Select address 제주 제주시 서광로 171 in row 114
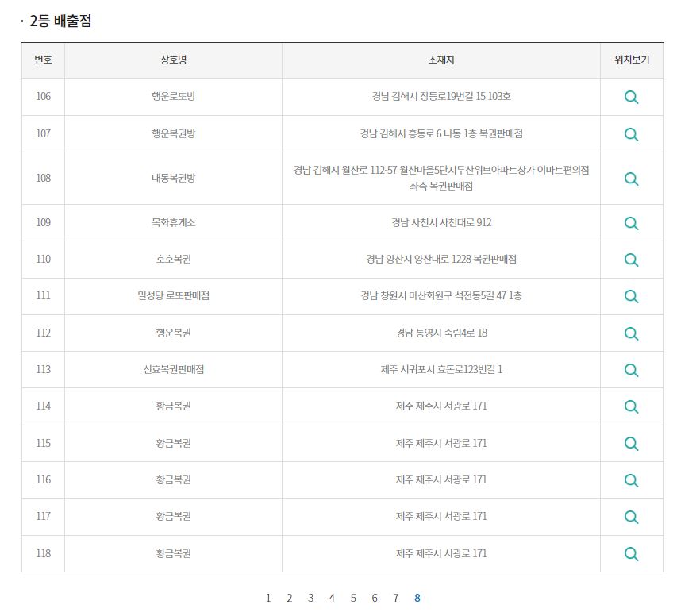The height and width of the screenshot is (616, 700). pyautogui.click(x=441, y=406)
